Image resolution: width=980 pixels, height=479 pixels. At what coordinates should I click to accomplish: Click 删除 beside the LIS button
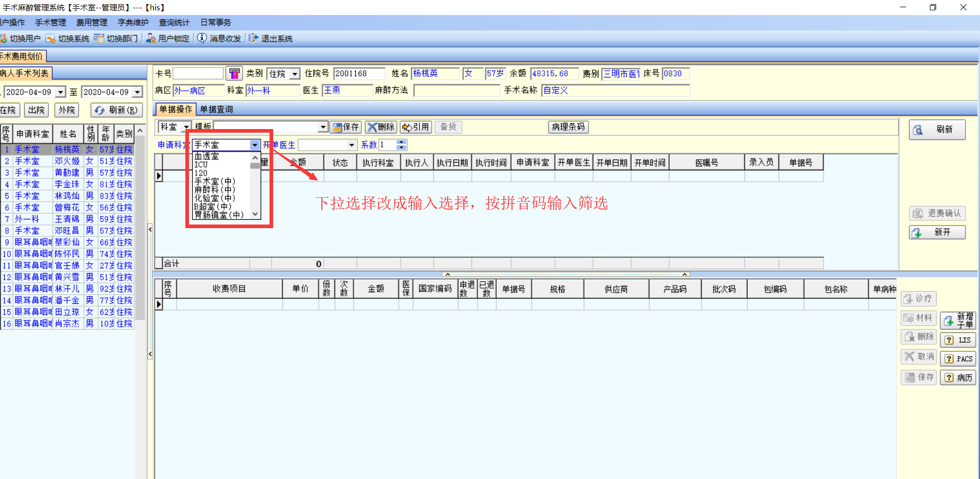919,337
